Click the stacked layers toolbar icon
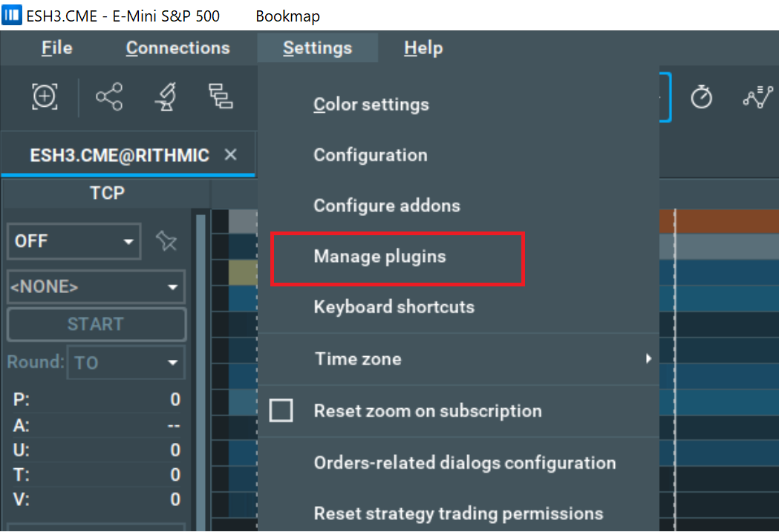This screenshot has width=779, height=532. 221,96
